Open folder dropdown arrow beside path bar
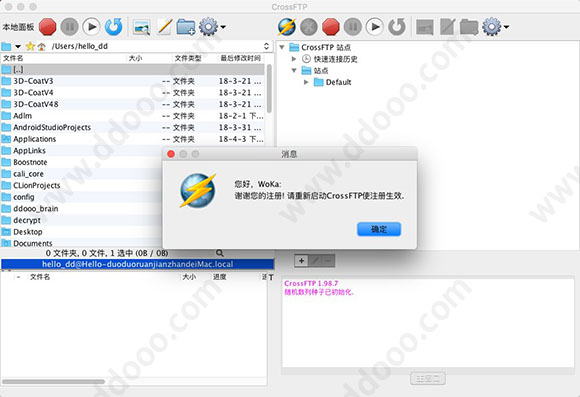 pos(18,47)
